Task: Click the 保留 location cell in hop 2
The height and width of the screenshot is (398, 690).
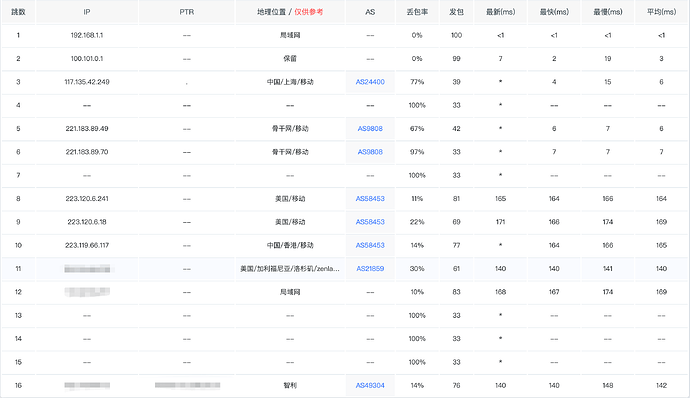Action: pos(290,59)
